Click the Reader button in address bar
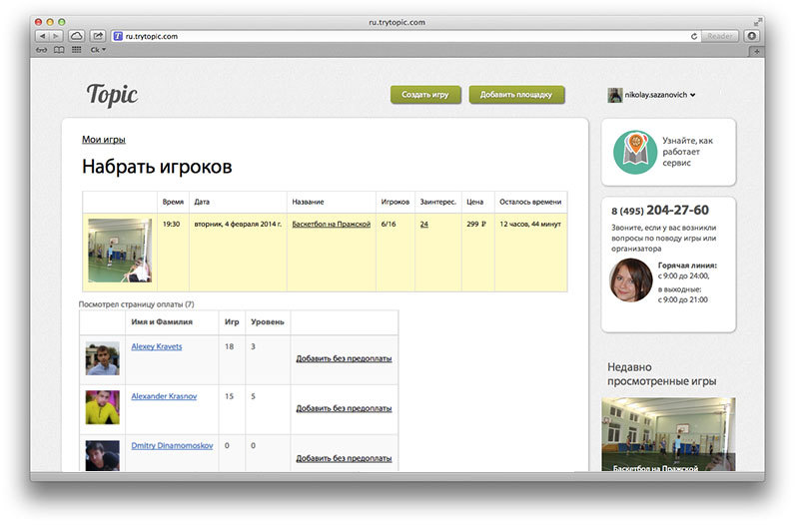 [x=719, y=36]
